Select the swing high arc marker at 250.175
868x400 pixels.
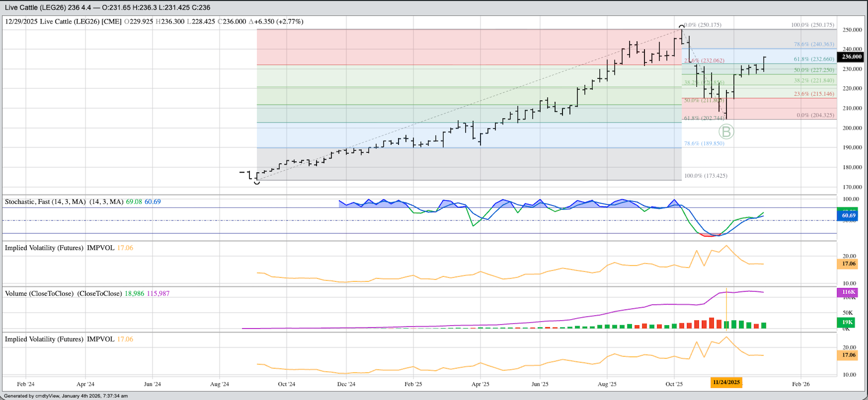[681, 26]
